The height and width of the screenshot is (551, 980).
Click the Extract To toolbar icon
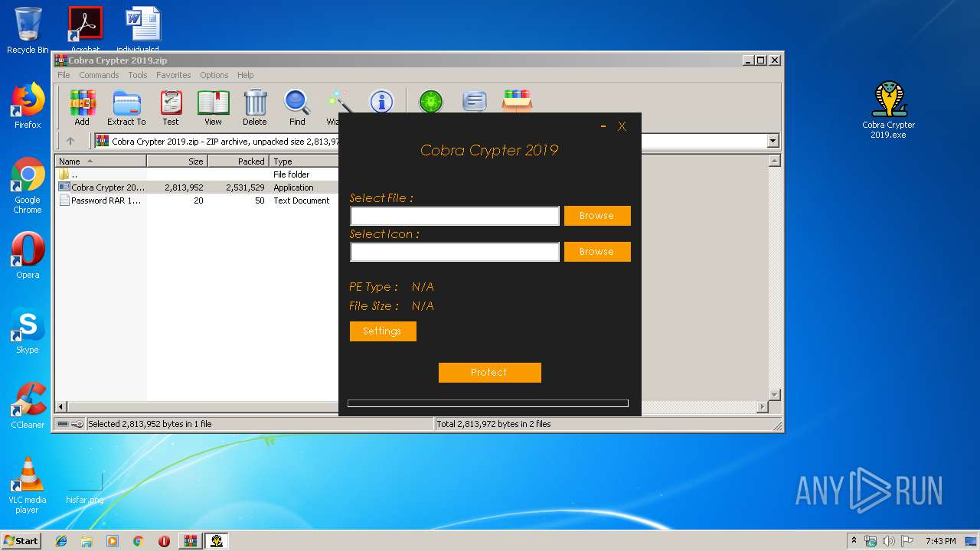pyautogui.click(x=126, y=107)
